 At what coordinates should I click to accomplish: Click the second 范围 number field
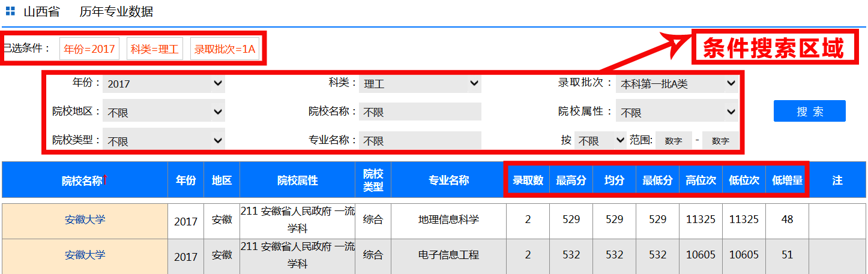coord(720,141)
